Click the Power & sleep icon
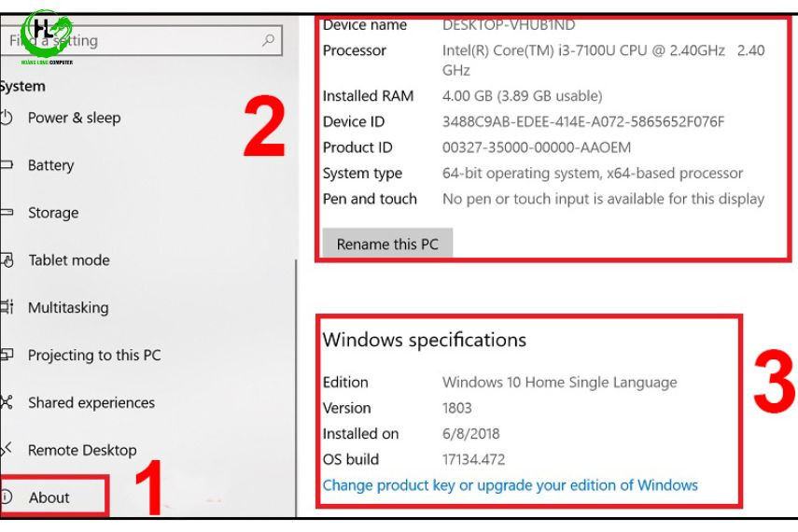This screenshot has height=532, width=798. coord(6,118)
